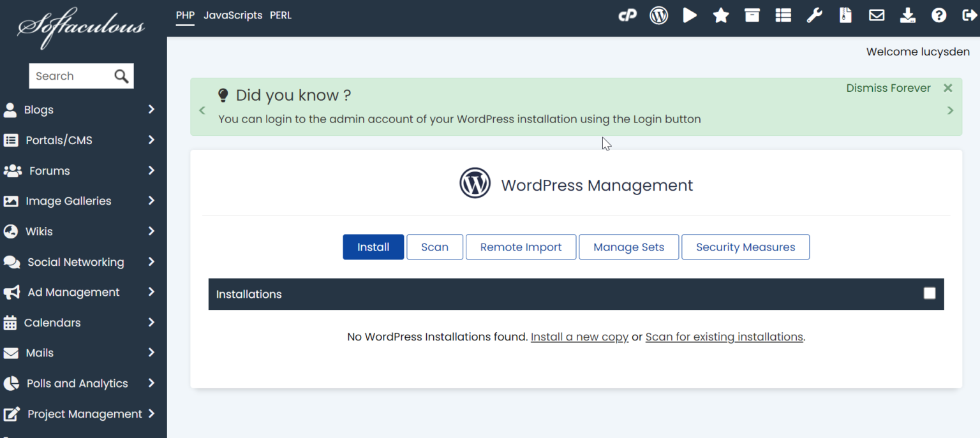Open the cPanel control panel icon
This screenshot has width=980, height=438.
tap(627, 16)
